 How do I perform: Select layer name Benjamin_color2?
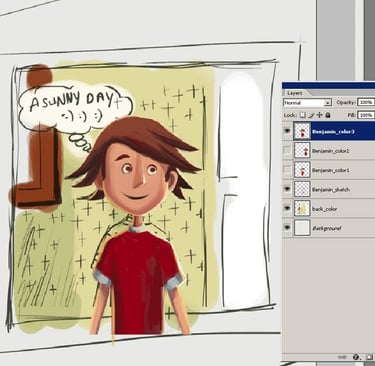tap(331, 151)
